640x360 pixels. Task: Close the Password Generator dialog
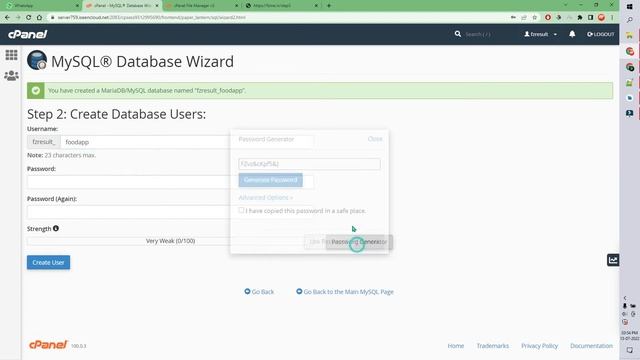pyautogui.click(x=375, y=139)
